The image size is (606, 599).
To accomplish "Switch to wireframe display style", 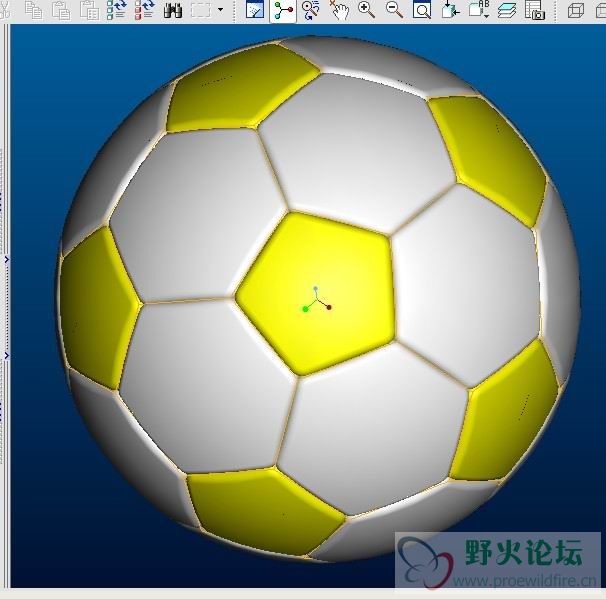I will pos(575,10).
